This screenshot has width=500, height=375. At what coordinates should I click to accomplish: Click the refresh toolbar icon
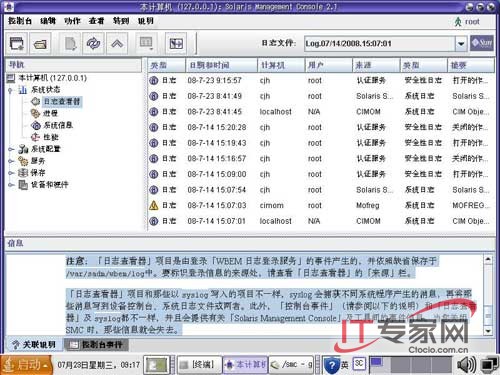pyautogui.click(x=93, y=43)
